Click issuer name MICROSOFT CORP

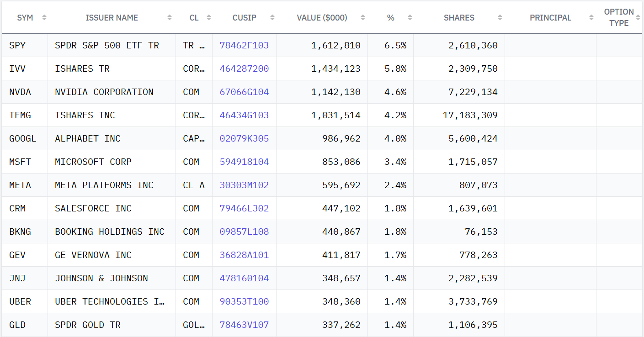click(x=93, y=162)
